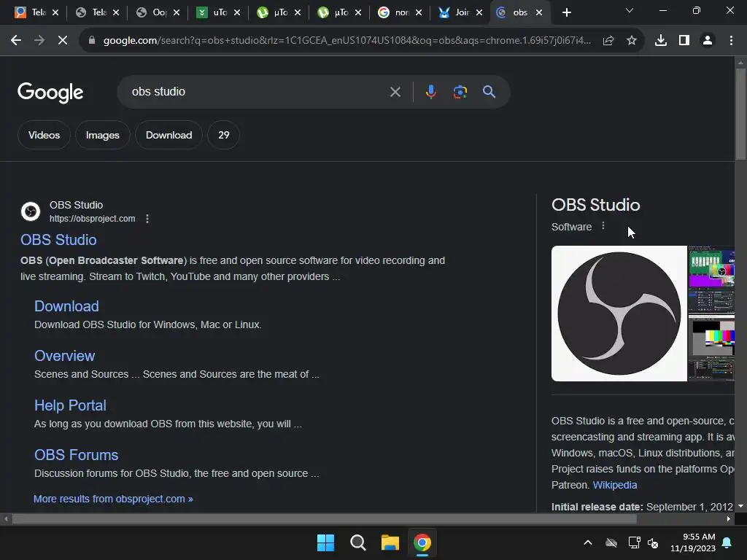
Task: Open a new browser tab
Action: coord(566,12)
